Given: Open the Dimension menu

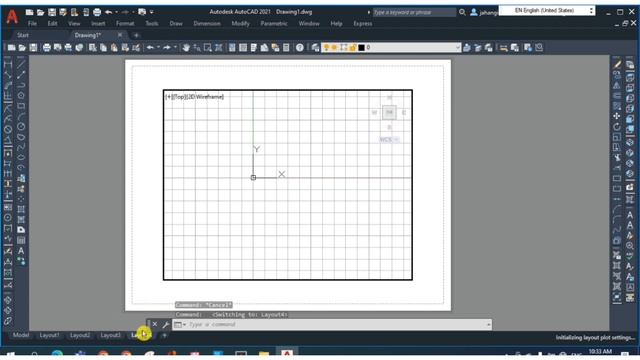Looking at the screenshot, I should point(207,24).
